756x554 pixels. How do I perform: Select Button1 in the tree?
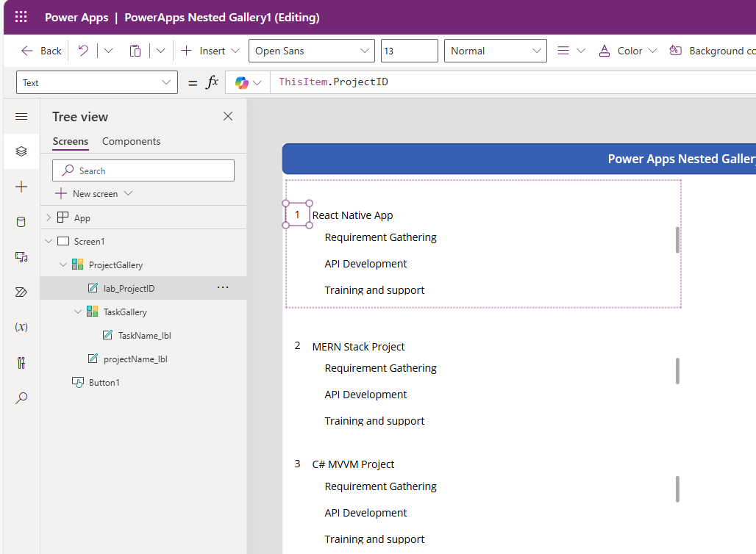tap(104, 383)
